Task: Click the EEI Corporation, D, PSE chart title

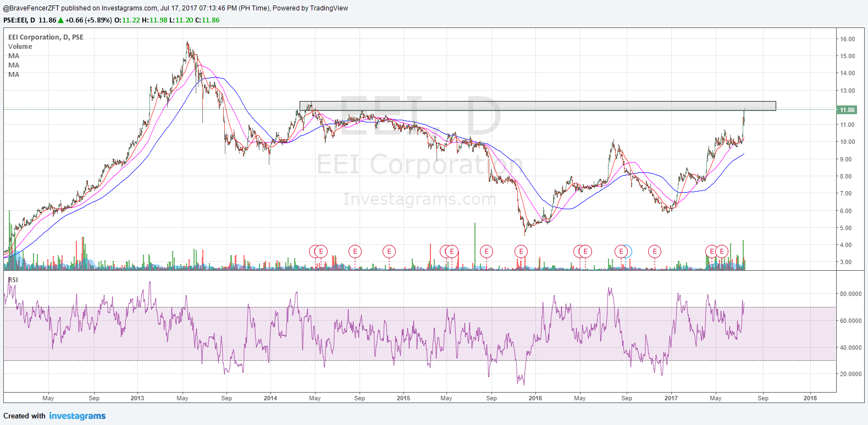Action: click(x=46, y=37)
